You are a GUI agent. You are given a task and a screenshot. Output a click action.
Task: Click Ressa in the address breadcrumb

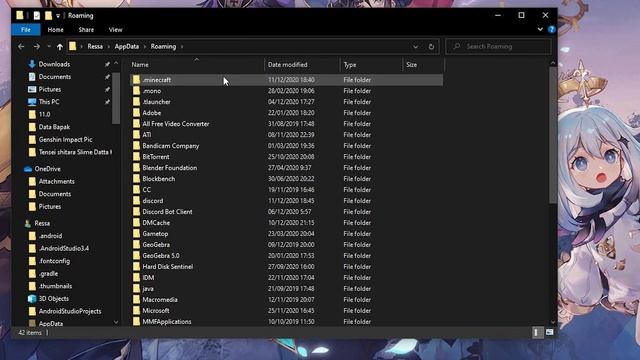pos(95,47)
